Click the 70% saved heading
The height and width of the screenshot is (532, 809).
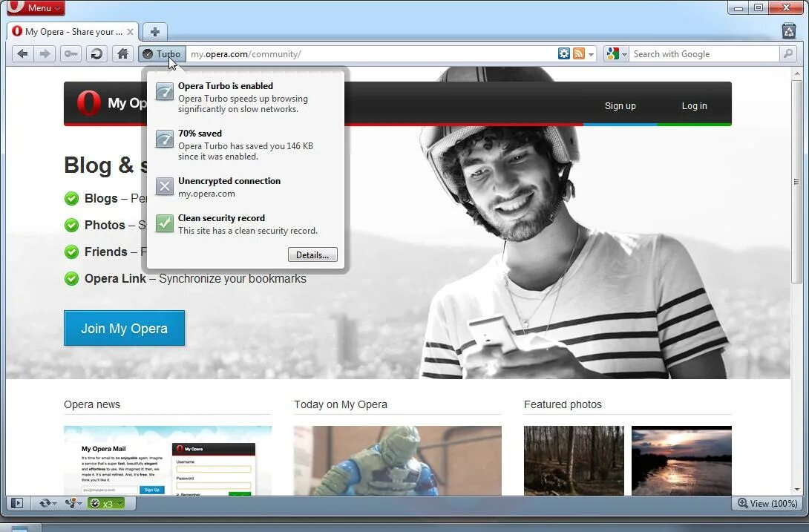[x=200, y=133]
